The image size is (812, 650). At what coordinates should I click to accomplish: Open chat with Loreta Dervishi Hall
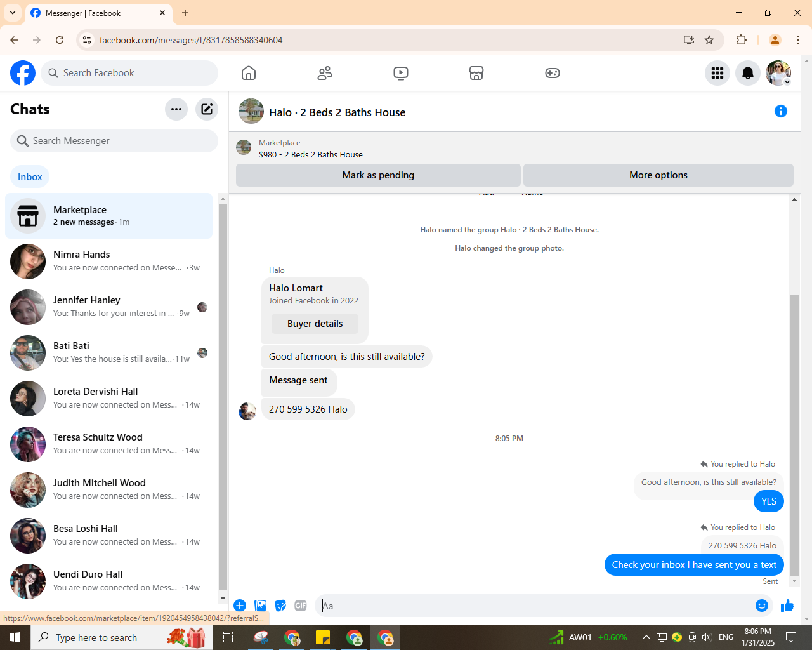(109, 399)
